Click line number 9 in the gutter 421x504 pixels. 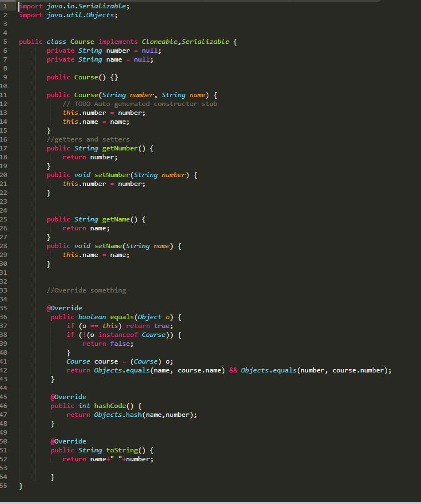(5, 78)
